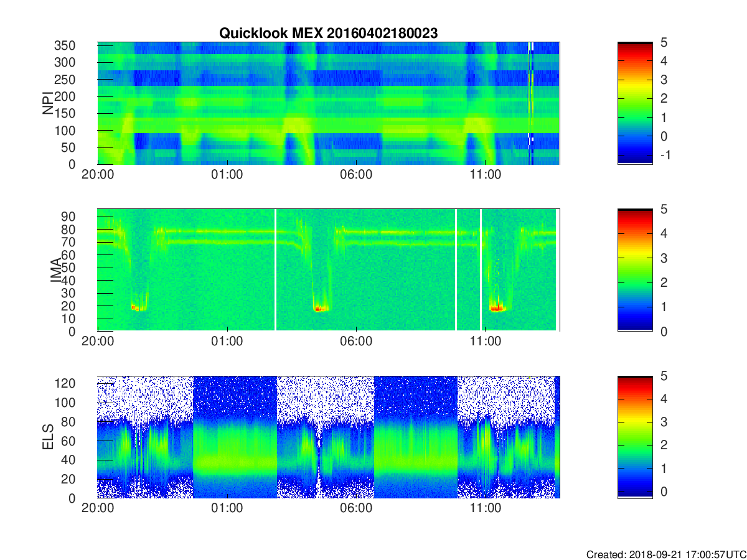747x560 pixels.
Task: Click the IMA spectrogram panel
Action: (x=329, y=270)
